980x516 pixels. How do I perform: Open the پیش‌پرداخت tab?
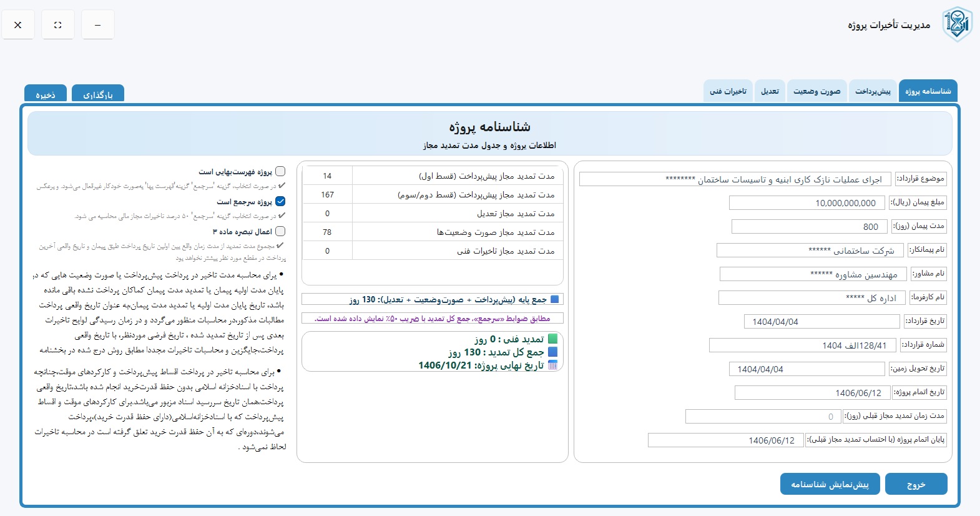pos(873,91)
